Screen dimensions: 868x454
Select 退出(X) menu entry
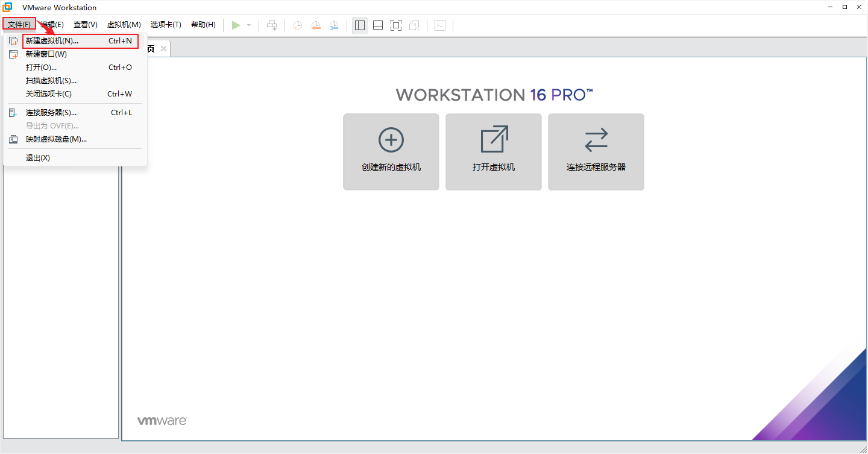[x=75, y=158]
